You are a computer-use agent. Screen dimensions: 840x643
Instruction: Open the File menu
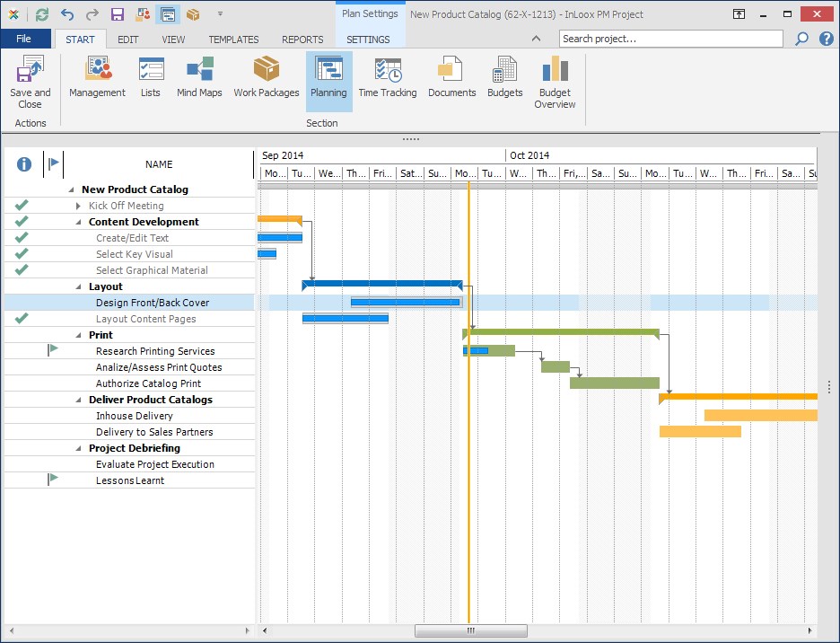click(24, 39)
